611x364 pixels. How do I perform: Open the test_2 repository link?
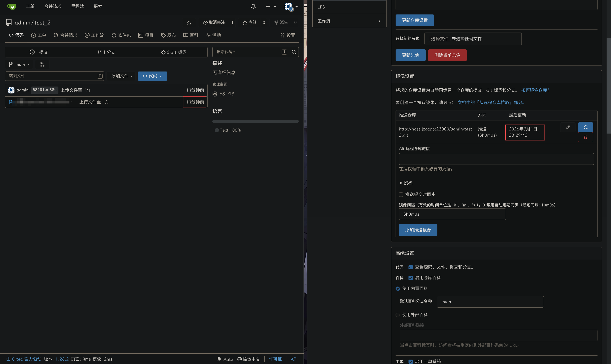[42, 23]
